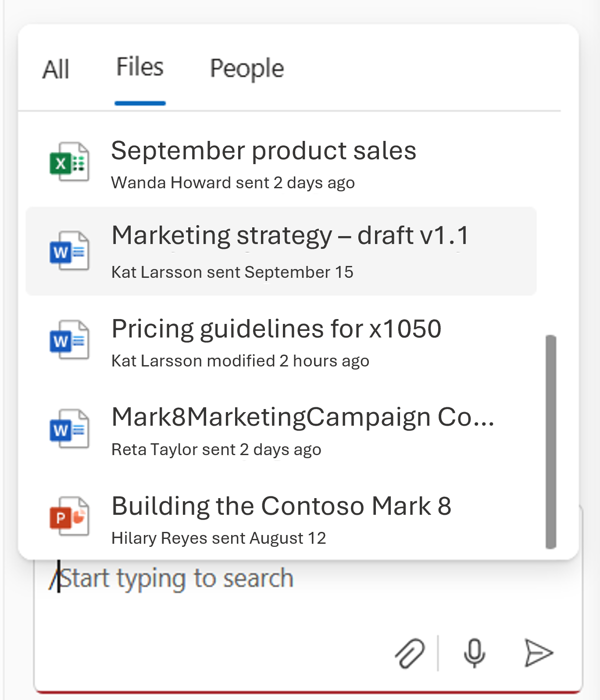The image size is (600, 700).
Task: Click 'Kat Larsson modified 2 hours ago'
Action: tap(240, 361)
